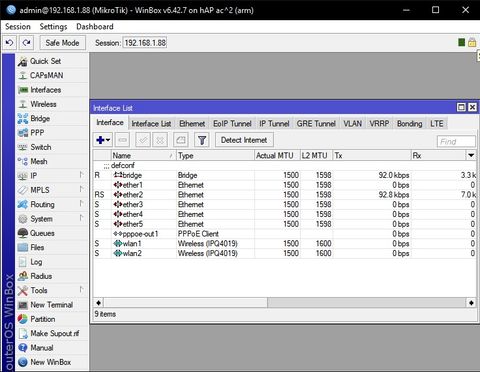Open the Settings menu

(53, 27)
